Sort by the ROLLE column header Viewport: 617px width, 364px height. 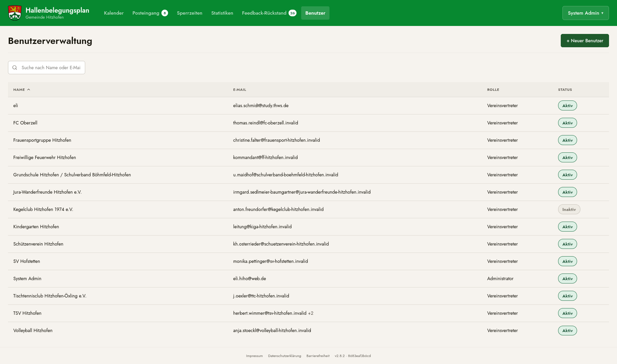coord(493,90)
